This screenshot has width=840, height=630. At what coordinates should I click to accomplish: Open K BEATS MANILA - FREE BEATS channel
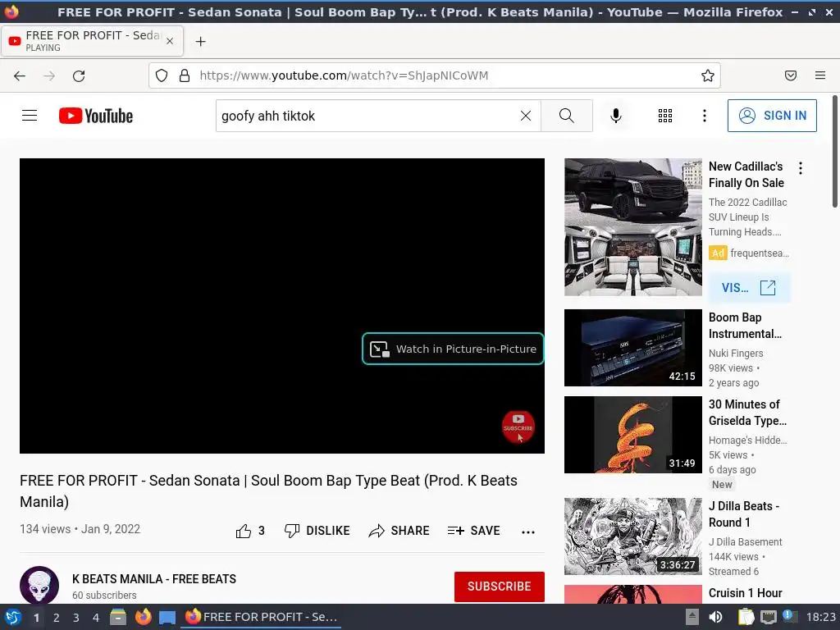pyautogui.click(x=154, y=579)
